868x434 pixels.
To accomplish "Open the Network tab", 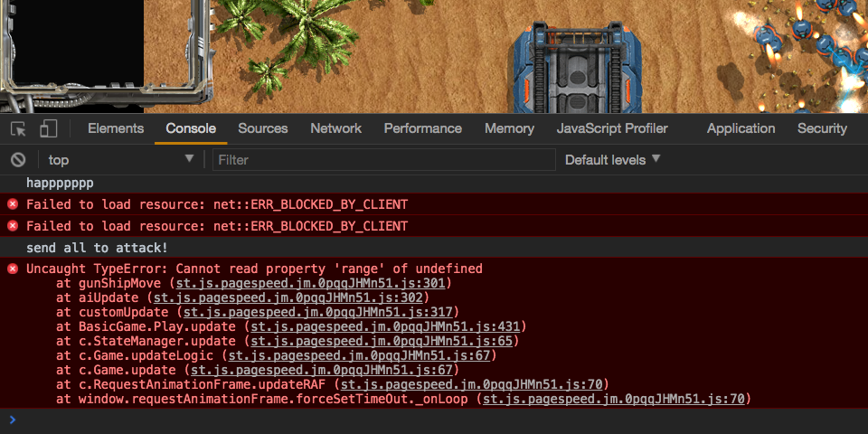I will [336, 128].
